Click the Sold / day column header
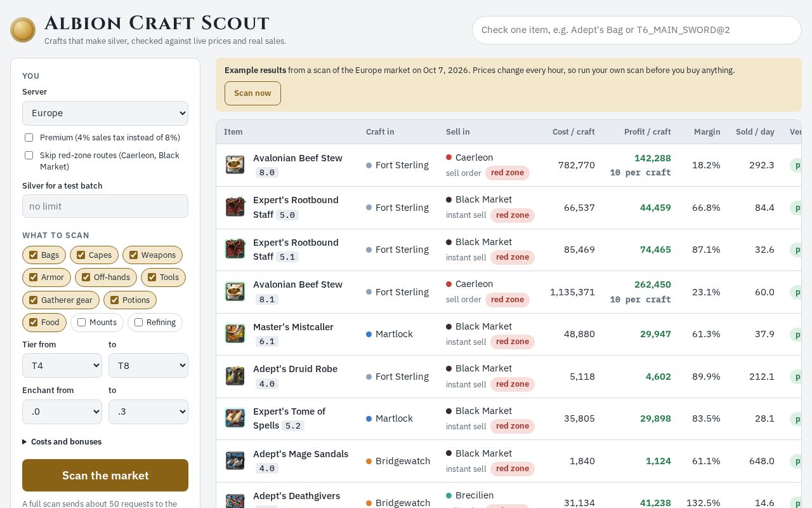Viewport: 812px width, 508px height. pyautogui.click(x=755, y=132)
